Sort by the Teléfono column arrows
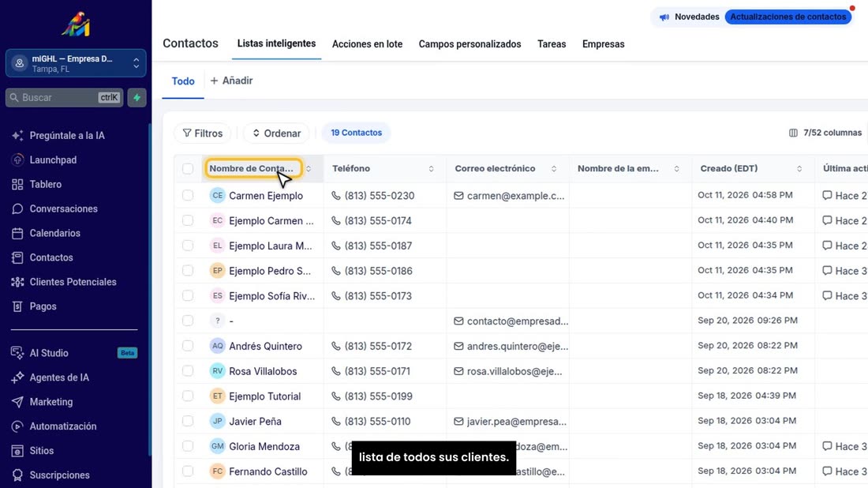868x488 pixels. click(x=431, y=169)
